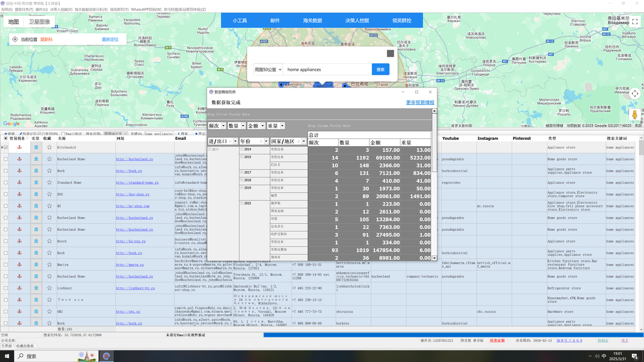Viewport: 644px width, 362px height.
Task: Switch to 卫星图像 satellite map view
Action: click(39, 22)
